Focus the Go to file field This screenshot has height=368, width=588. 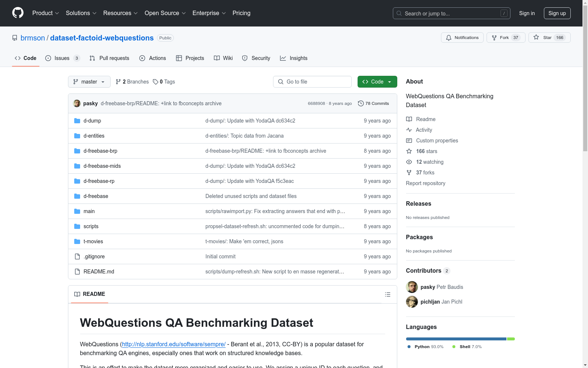click(312, 82)
